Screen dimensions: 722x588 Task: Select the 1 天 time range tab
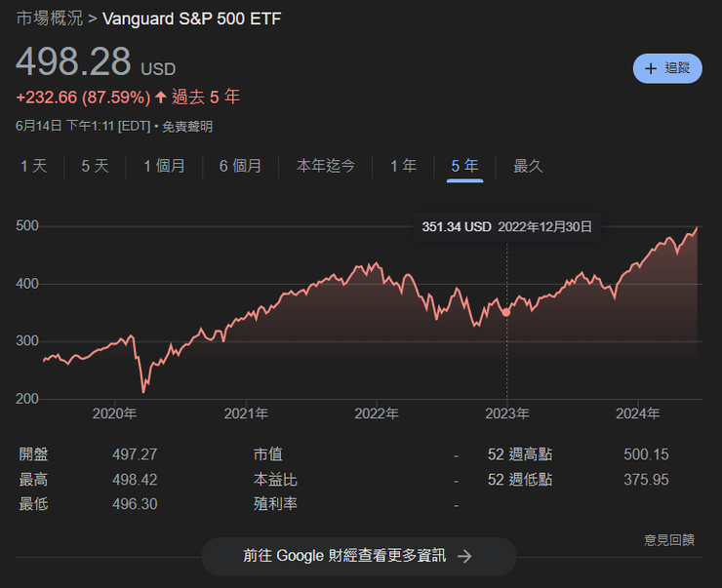(x=33, y=166)
